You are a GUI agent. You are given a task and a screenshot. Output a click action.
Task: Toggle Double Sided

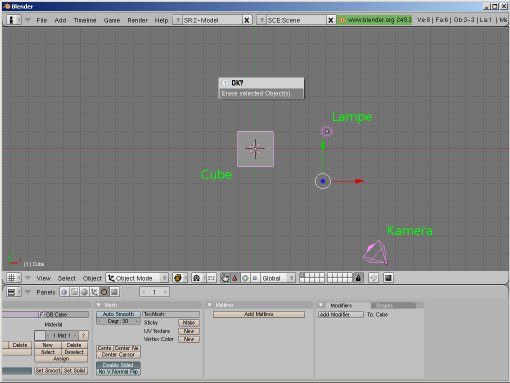pos(118,365)
